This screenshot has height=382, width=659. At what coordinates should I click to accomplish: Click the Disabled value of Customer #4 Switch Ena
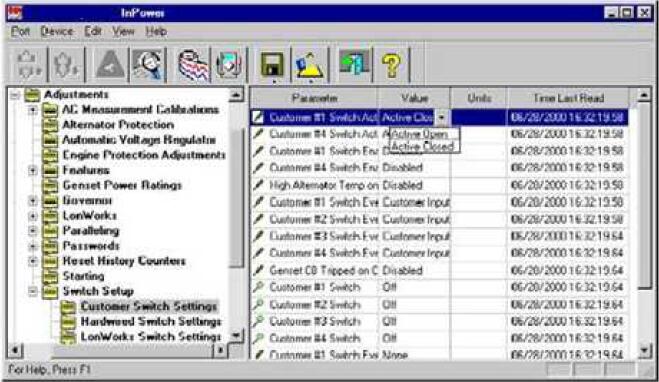pyautogui.click(x=402, y=168)
